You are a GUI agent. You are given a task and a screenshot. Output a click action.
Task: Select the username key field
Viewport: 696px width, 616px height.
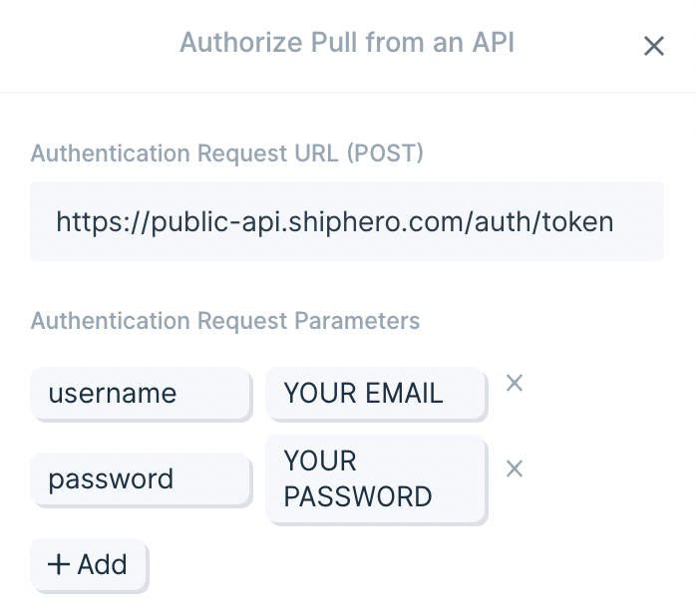pyautogui.click(x=140, y=393)
